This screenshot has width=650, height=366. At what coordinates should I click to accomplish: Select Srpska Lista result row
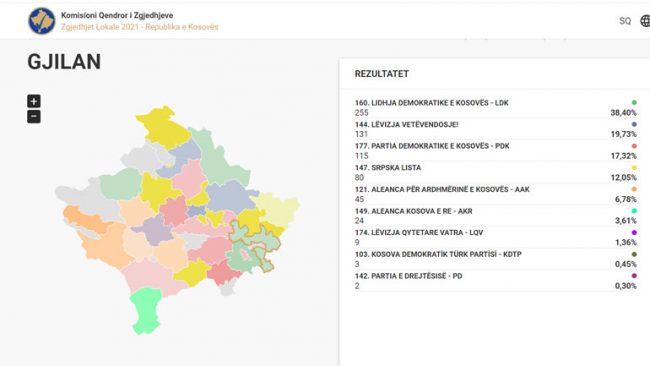(x=496, y=172)
